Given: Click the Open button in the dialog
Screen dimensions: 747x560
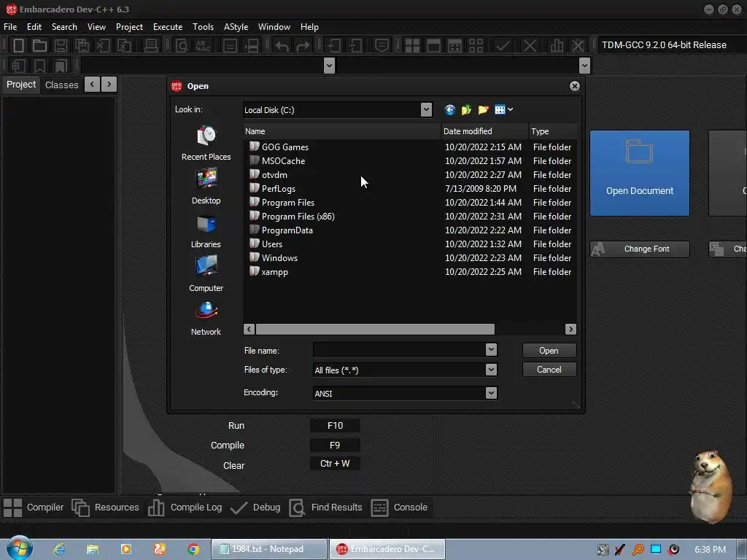Looking at the screenshot, I should [x=549, y=351].
